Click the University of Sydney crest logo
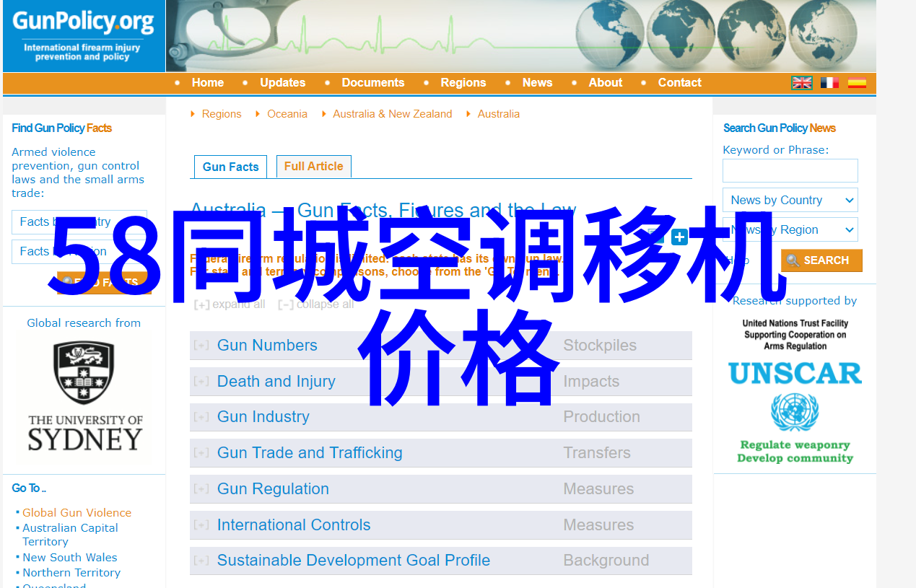Image resolution: width=916 pixels, height=588 pixels. [x=84, y=373]
